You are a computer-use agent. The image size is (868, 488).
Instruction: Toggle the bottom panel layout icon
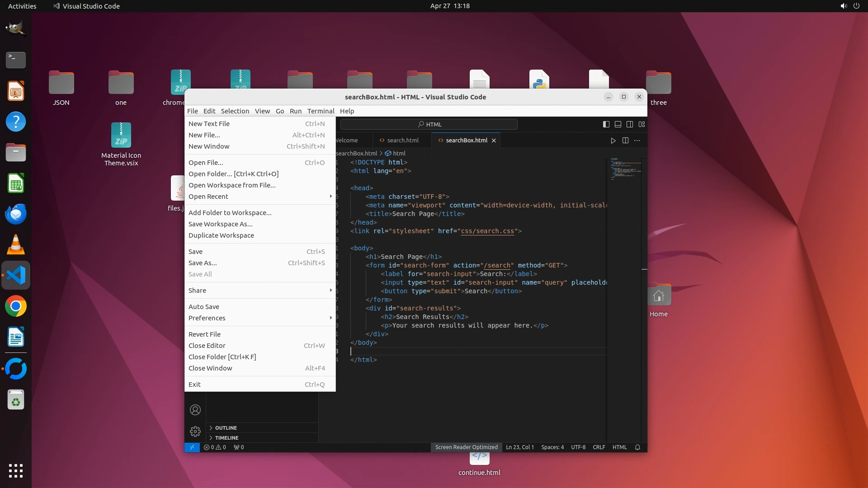618,124
